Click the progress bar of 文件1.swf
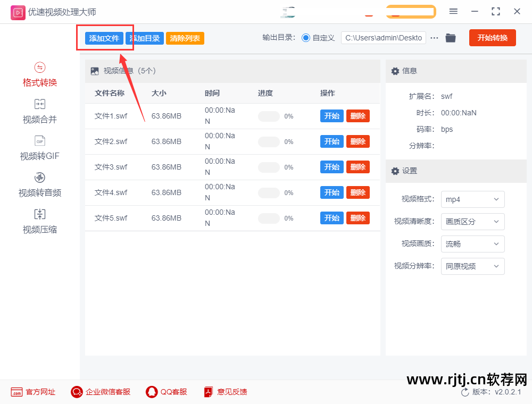Screen dimensions: 532x404 pos(269,116)
